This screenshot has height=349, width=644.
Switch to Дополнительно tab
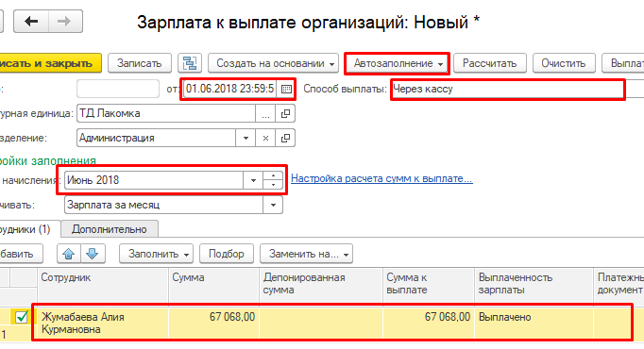(x=110, y=229)
